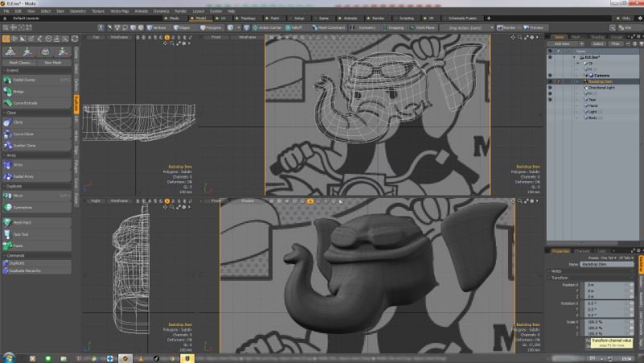Click the New Mesh button

click(53, 63)
